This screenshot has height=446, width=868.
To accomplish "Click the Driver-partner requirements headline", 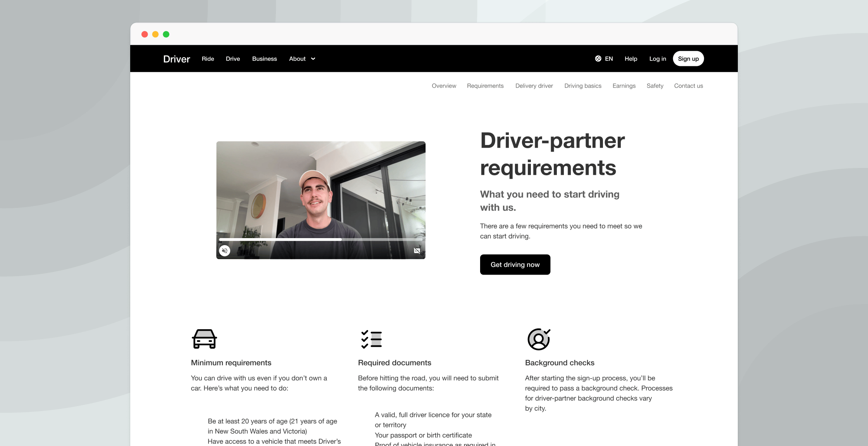I will [x=552, y=154].
